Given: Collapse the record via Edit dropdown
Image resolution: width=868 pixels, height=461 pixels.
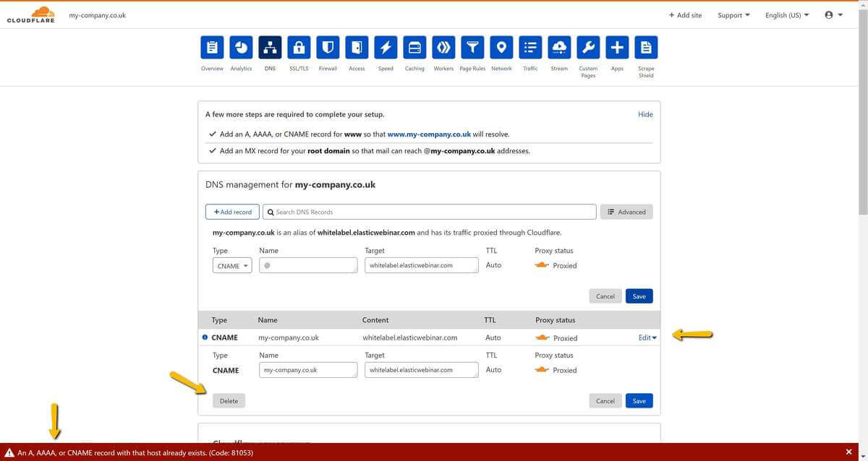Looking at the screenshot, I should pos(647,337).
